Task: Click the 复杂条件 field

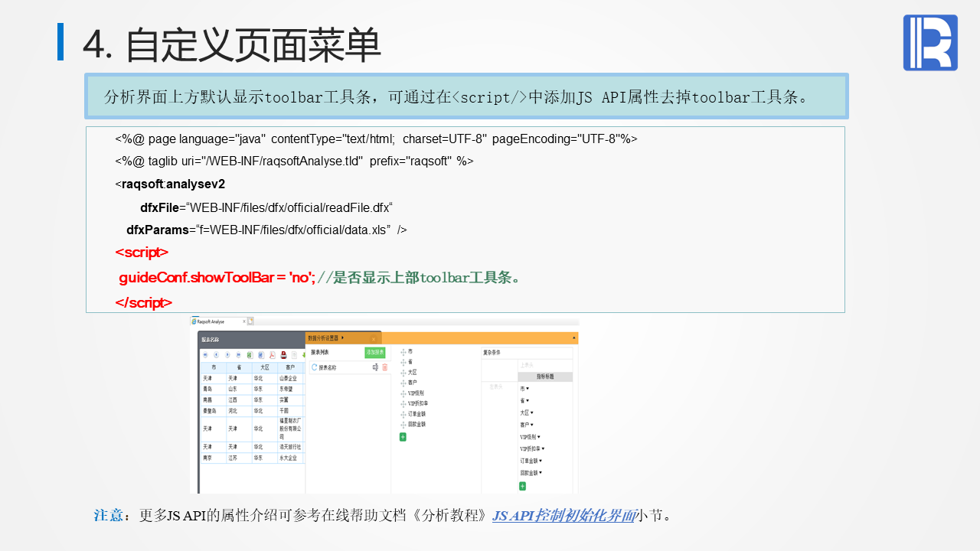Action: (x=527, y=353)
